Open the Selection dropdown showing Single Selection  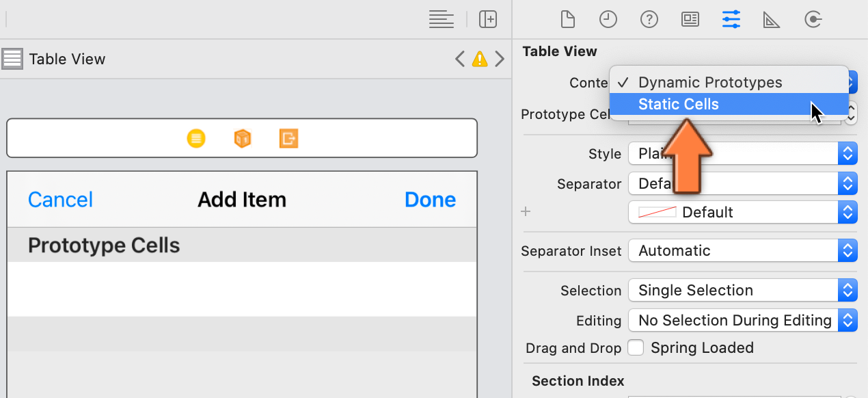742,290
